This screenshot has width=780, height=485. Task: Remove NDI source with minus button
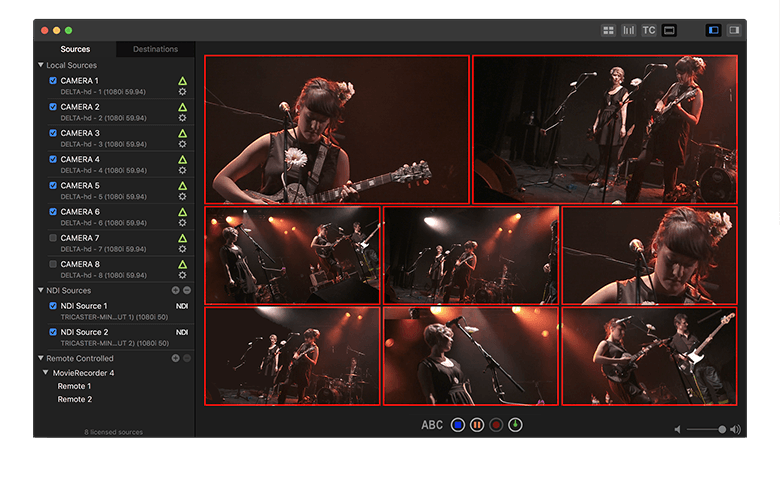click(187, 290)
